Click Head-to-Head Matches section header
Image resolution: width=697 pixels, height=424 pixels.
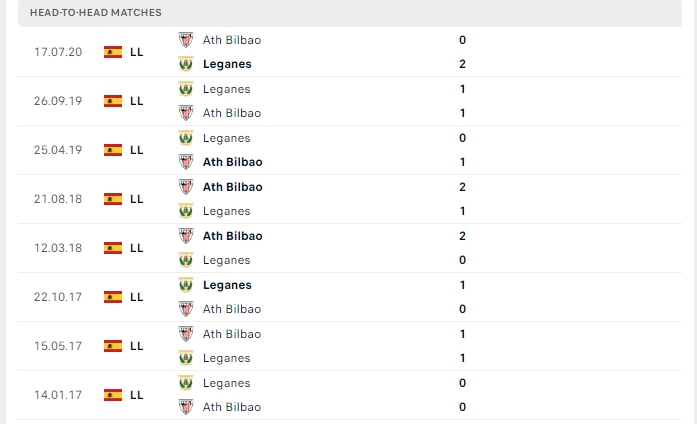[x=96, y=12]
